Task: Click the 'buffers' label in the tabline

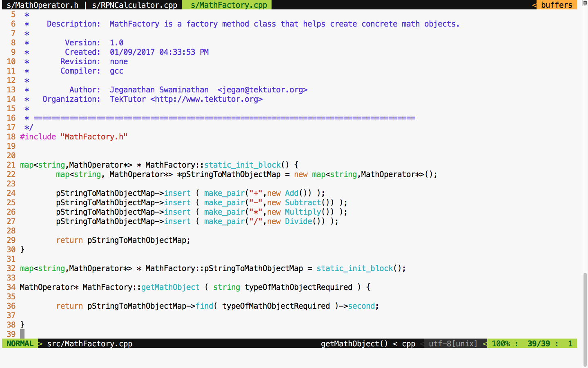Action: (x=557, y=5)
